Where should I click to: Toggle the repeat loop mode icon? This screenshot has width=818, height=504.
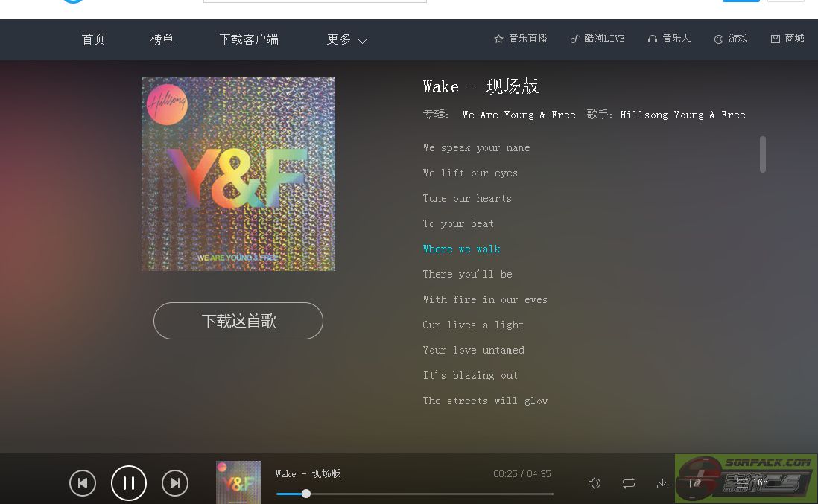pos(629,483)
